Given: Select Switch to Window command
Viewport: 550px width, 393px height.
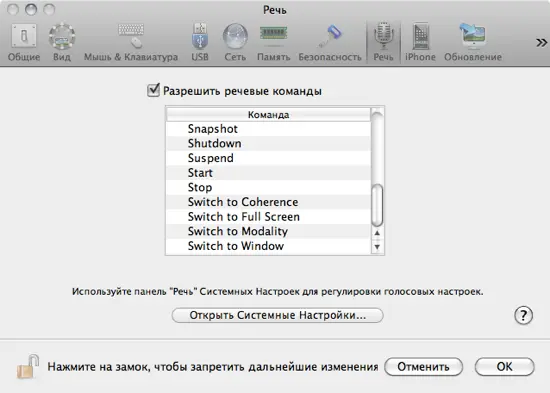Looking at the screenshot, I should 268,246.
